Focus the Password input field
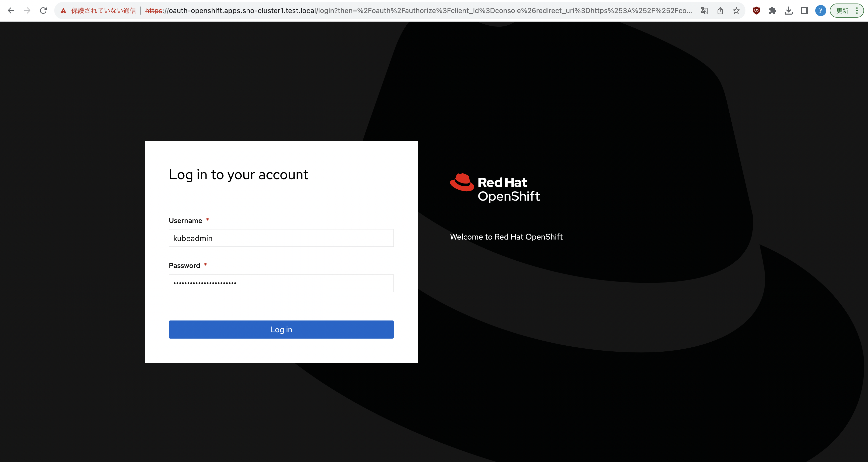This screenshot has height=462, width=868. pos(281,283)
